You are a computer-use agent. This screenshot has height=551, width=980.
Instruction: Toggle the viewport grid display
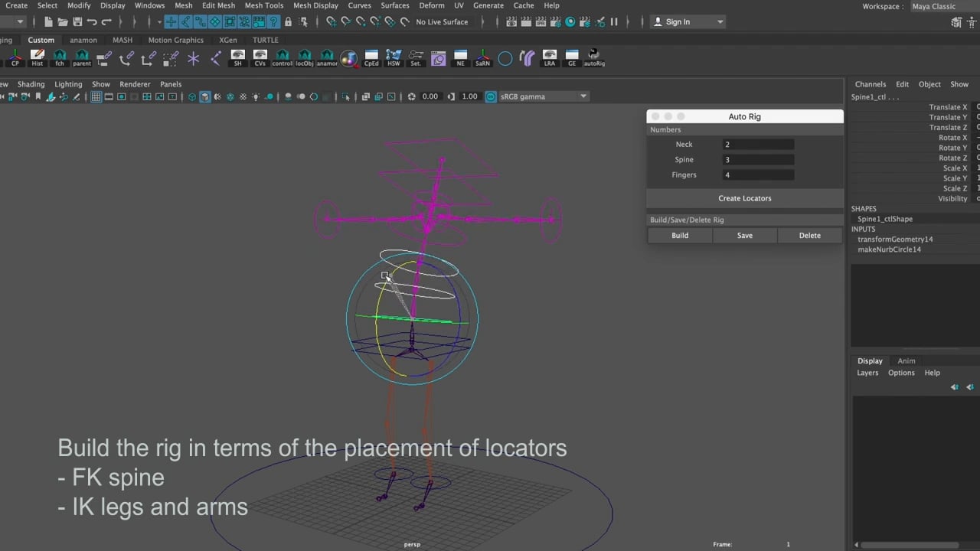96,96
